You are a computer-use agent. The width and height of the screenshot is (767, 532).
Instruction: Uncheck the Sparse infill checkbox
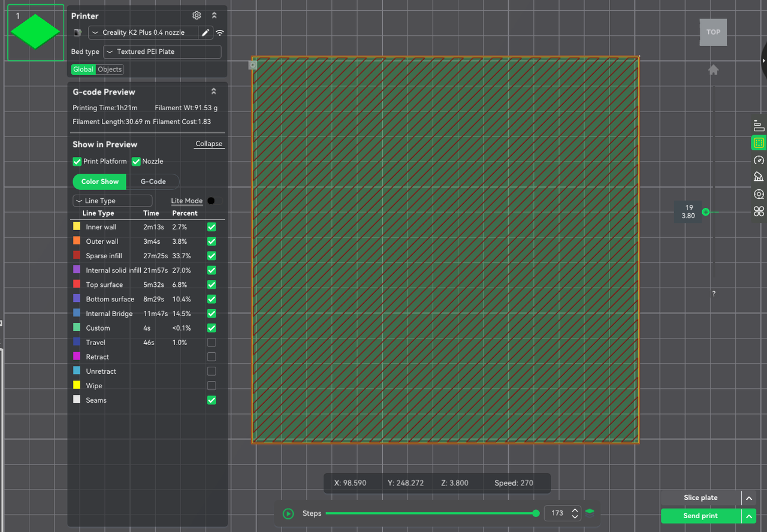tap(212, 256)
